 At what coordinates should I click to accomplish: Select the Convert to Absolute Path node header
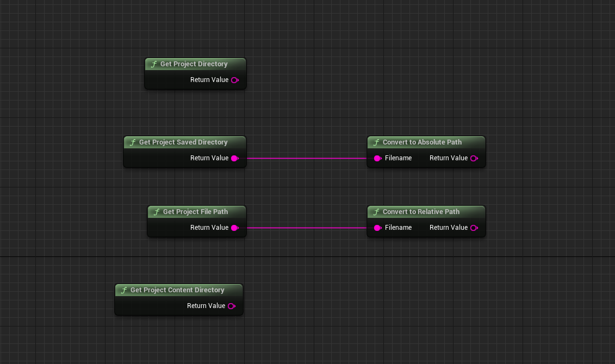[422, 142]
